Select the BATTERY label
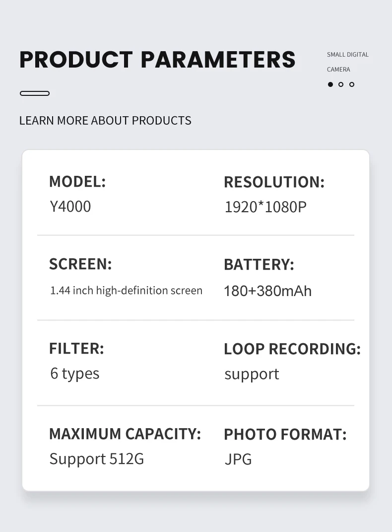 coord(259,265)
